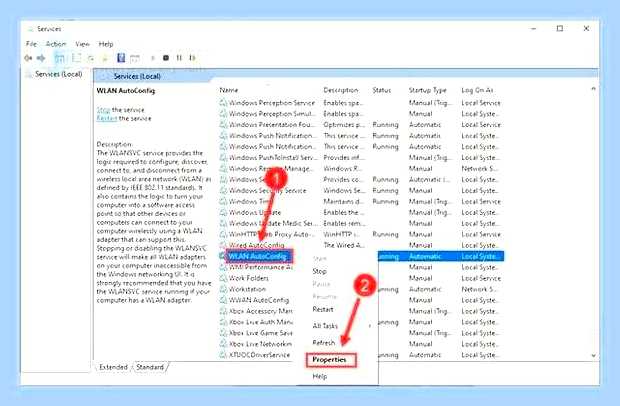Viewport: 620px width, 406px height.
Task: Select the Wired AutoConfig service
Action: point(257,245)
